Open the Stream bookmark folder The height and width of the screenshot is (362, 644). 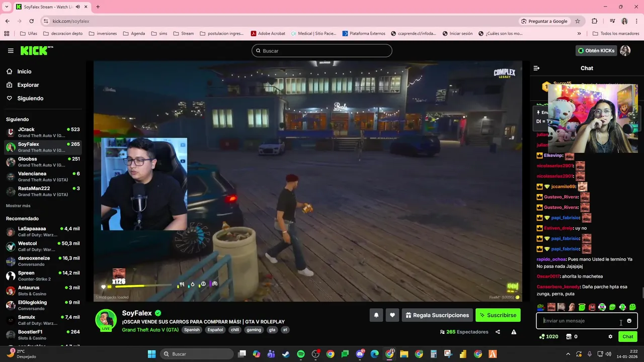coord(184,34)
